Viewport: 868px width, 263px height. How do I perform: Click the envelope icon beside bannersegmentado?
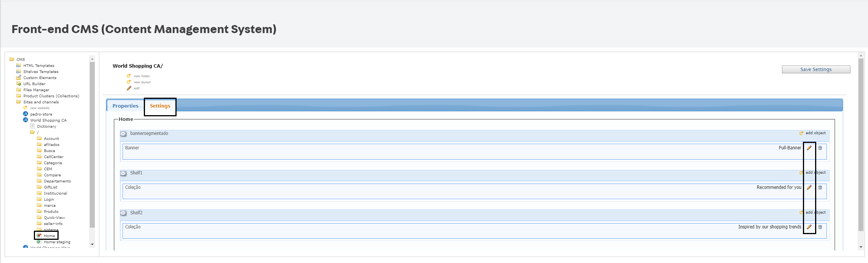click(x=123, y=134)
